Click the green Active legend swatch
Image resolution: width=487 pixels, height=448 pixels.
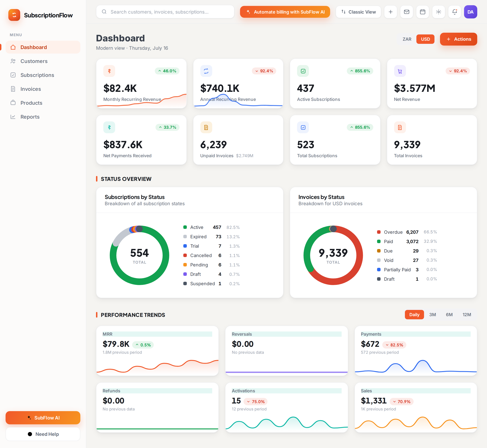point(185,227)
